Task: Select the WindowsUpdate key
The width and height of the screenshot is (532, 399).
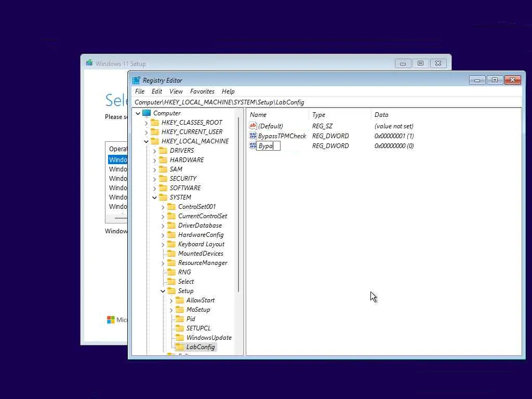Action: (x=209, y=338)
